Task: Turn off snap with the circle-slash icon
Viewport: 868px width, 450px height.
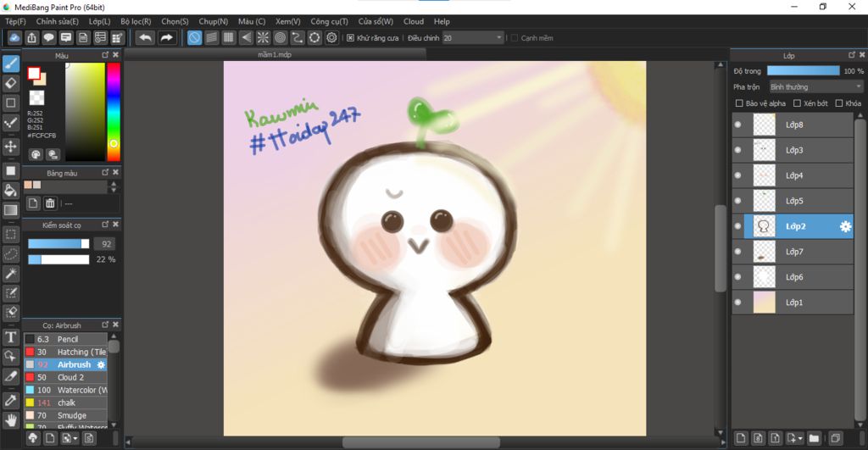Action: pos(194,37)
